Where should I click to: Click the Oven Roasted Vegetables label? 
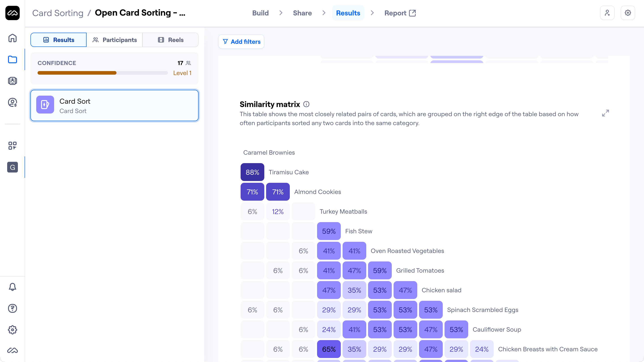407,251
